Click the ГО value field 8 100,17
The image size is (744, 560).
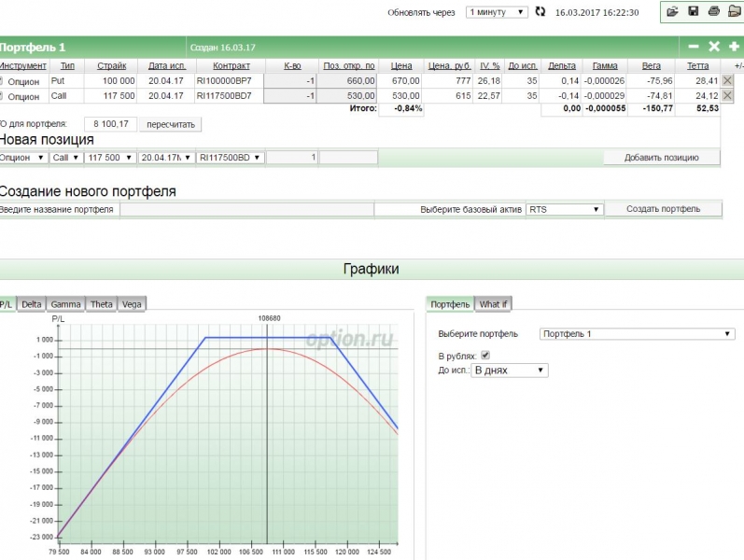pyautogui.click(x=110, y=124)
